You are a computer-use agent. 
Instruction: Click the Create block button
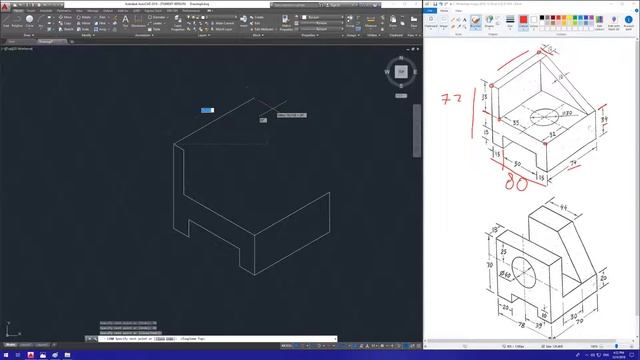pos(258,17)
